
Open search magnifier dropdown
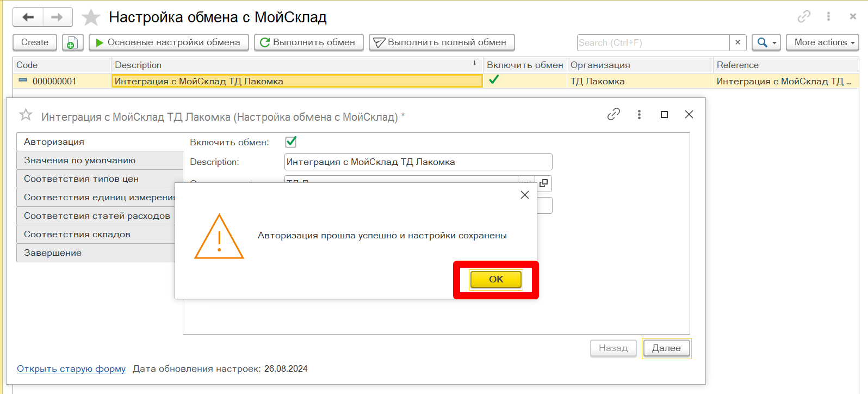coord(766,42)
